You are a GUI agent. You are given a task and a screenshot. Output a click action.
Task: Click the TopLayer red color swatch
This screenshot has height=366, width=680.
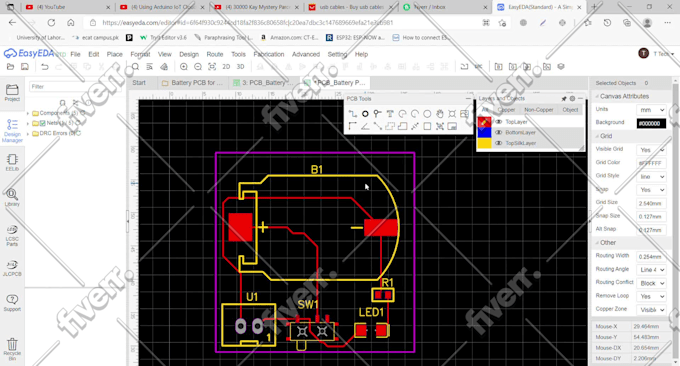coord(484,122)
